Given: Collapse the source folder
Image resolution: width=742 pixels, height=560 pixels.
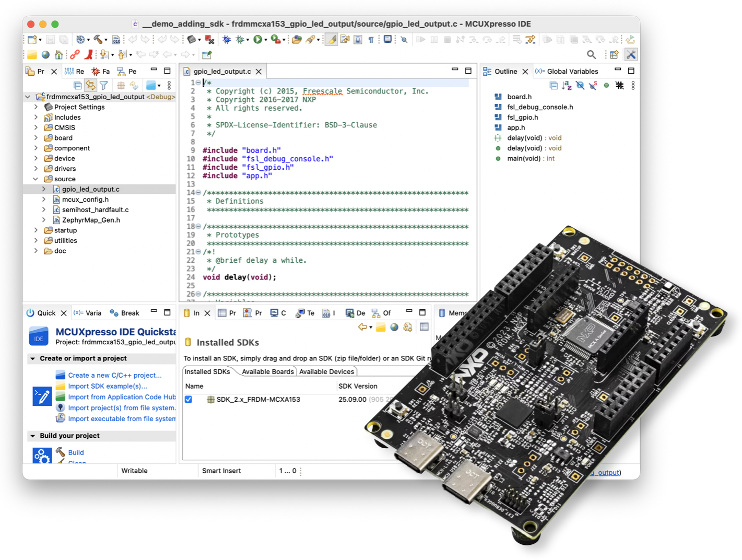Looking at the screenshot, I should [36, 179].
